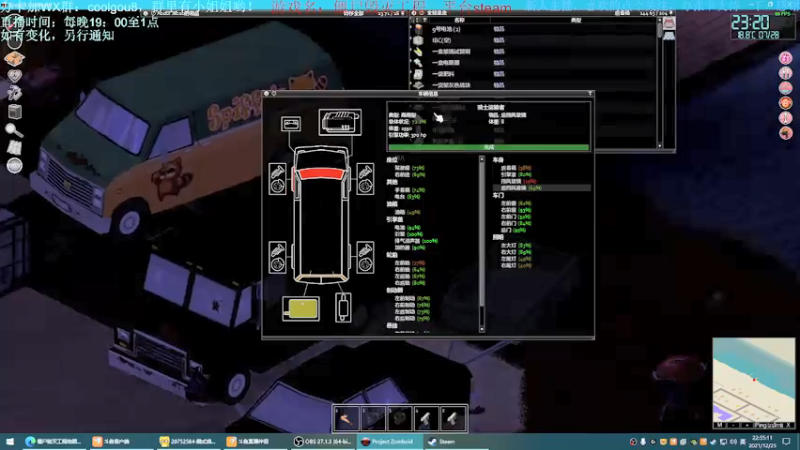
Task: Click the info button on vehicle mechanics titlebar
Action: click(x=274, y=94)
